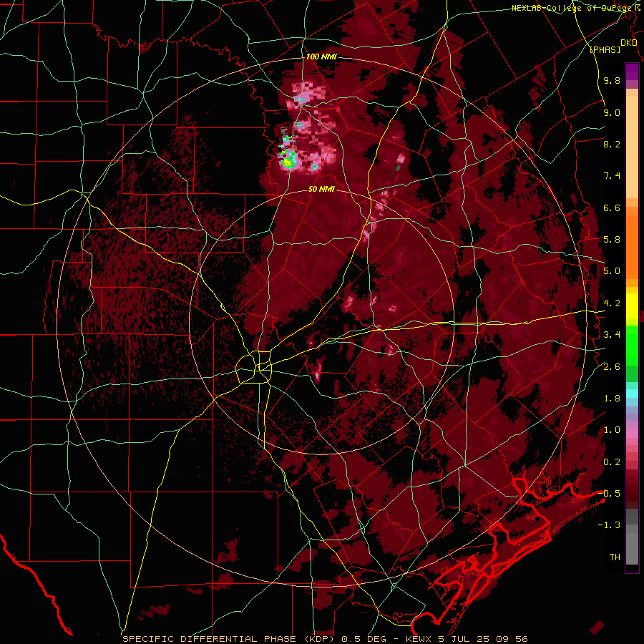
Task: Click the 4.2 value on color scale
Action: [x=612, y=303]
